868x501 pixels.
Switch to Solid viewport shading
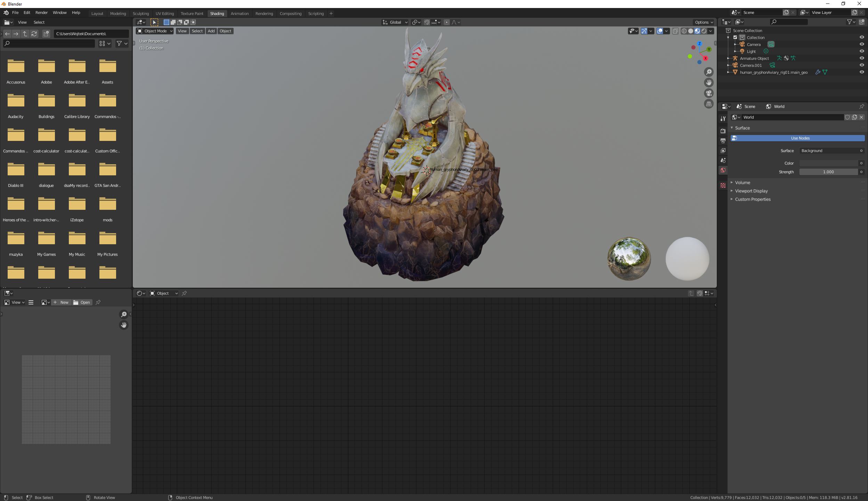point(691,31)
